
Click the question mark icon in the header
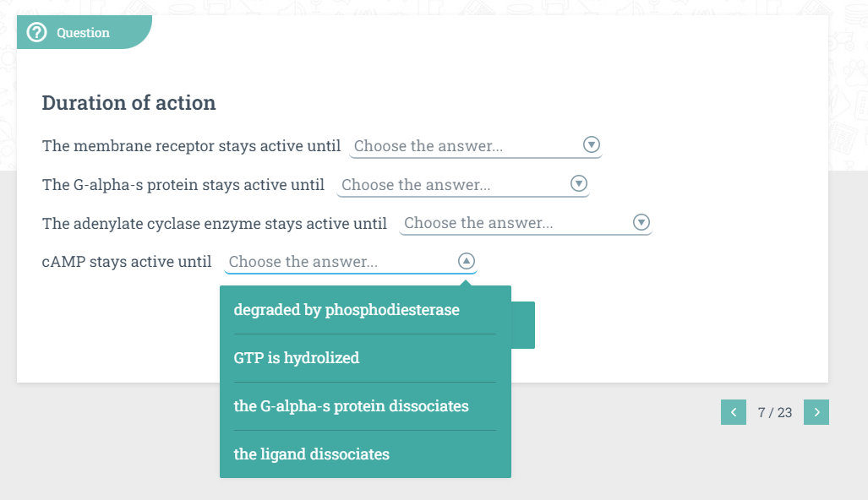coord(36,33)
